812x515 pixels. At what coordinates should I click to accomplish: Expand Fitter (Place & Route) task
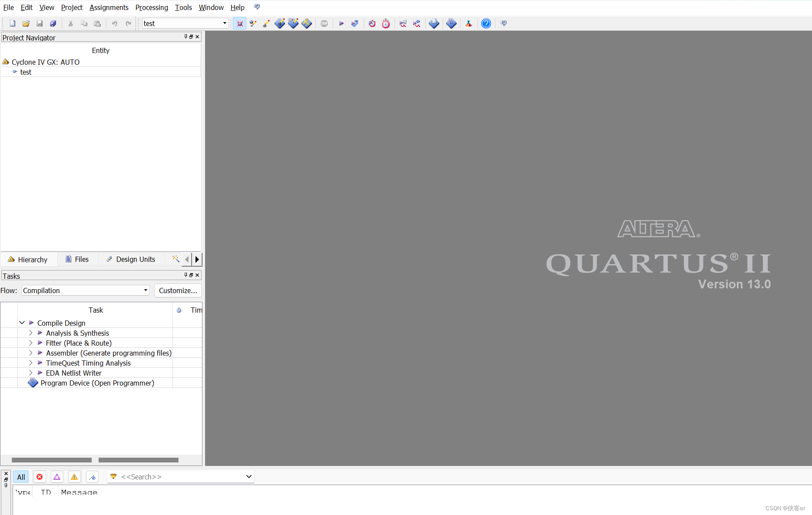click(30, 343)
